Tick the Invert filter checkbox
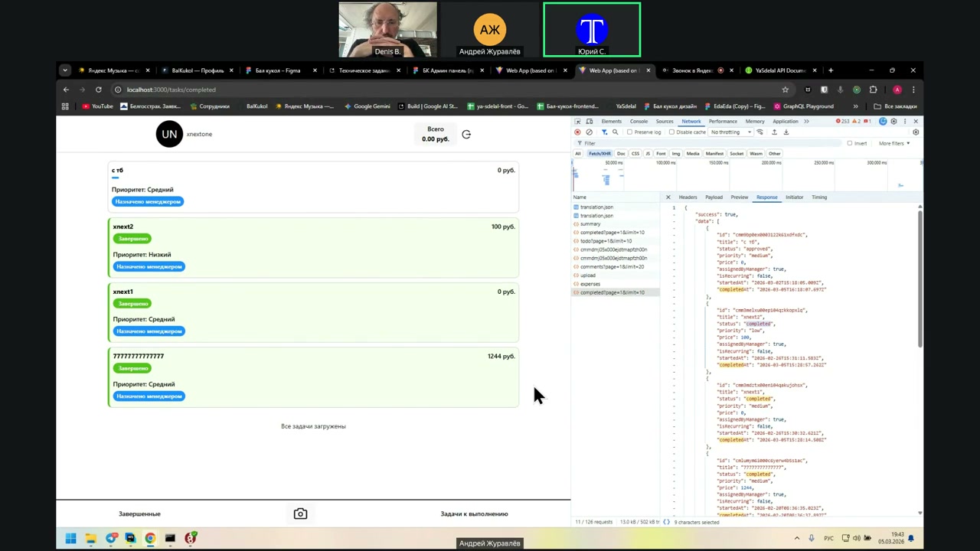 [x=850, y=143]
